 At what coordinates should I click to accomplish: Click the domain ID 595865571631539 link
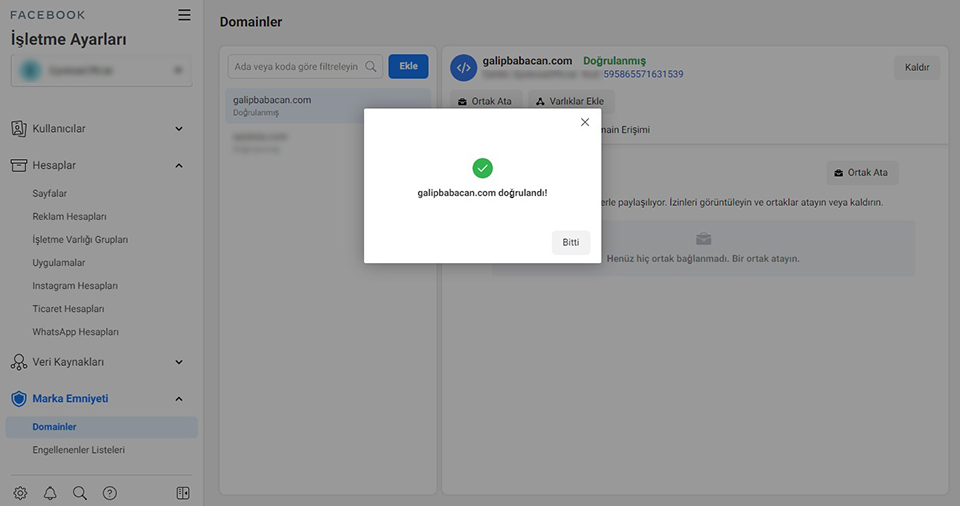click(x=643, y=74)
